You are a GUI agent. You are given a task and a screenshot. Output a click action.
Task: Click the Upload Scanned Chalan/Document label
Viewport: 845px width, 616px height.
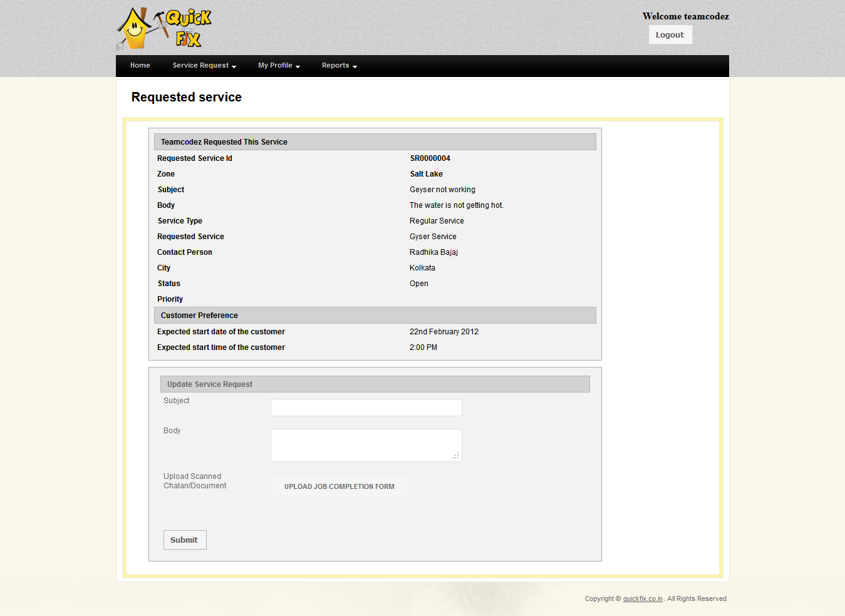point(195,481)
